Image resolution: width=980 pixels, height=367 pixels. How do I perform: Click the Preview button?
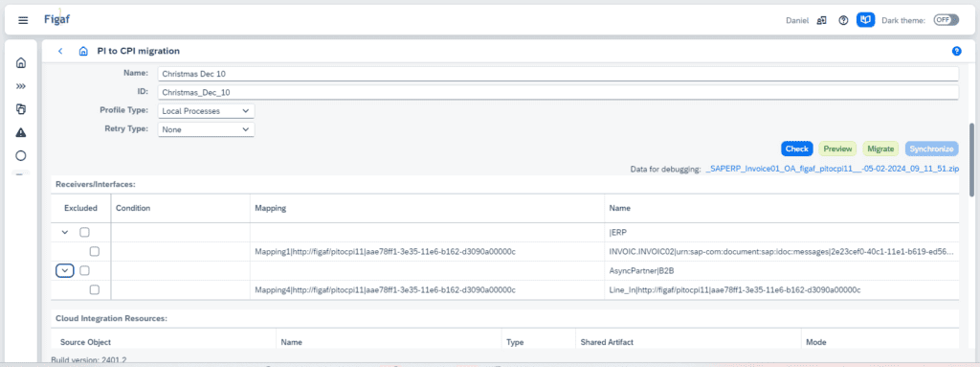click(837, 149)
